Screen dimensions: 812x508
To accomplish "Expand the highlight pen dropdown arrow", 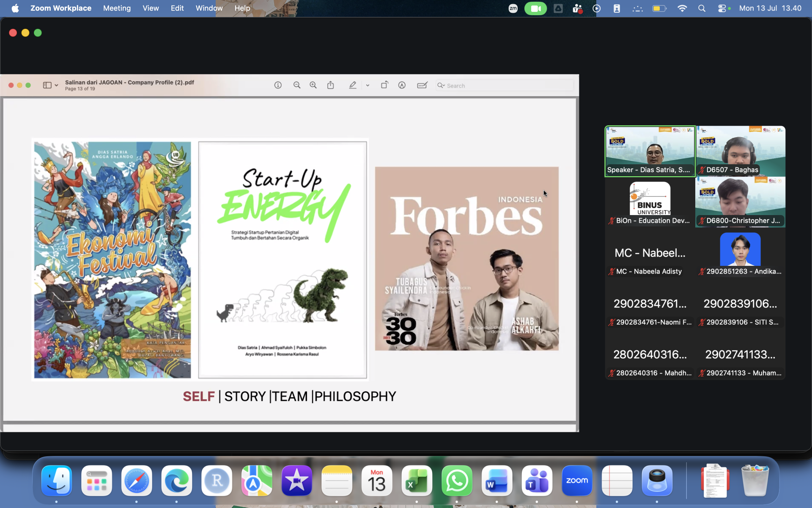I will click(368, 86).
